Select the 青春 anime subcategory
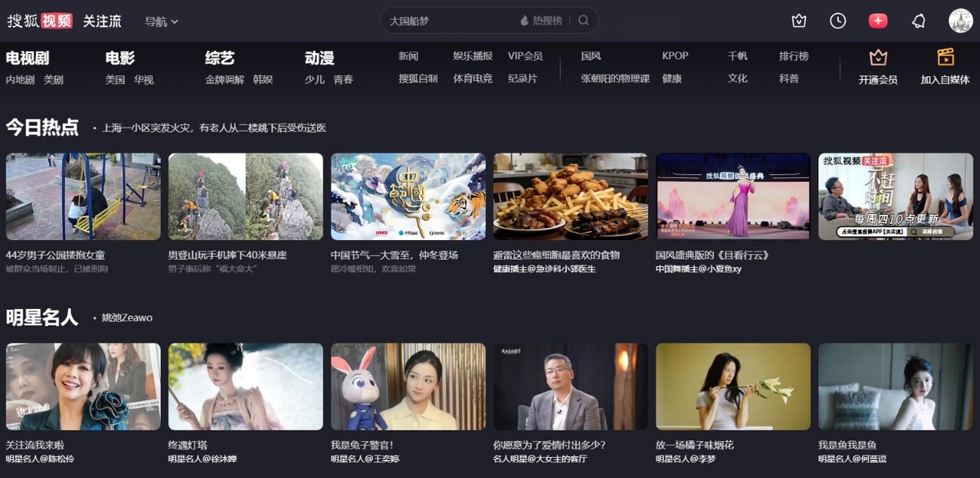The height and width of the screenshot is (478, 980). (343, 80)
